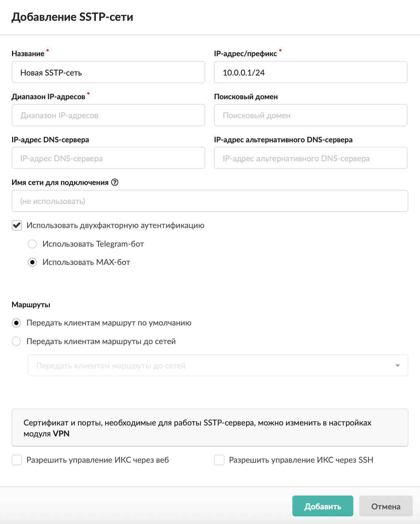Click the Добавить button
Image resolution: width=420 pixels, height=524 pixels.
[x=323, y=506]
